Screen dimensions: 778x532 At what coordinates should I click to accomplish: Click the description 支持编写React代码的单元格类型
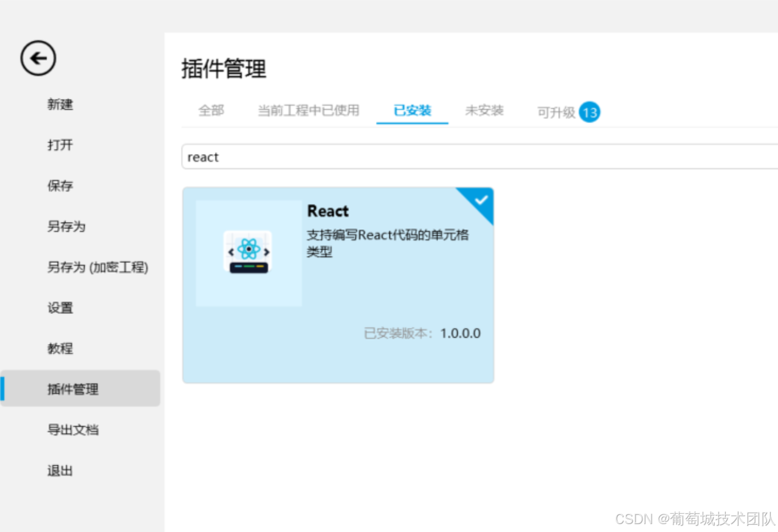pos(388,243)
